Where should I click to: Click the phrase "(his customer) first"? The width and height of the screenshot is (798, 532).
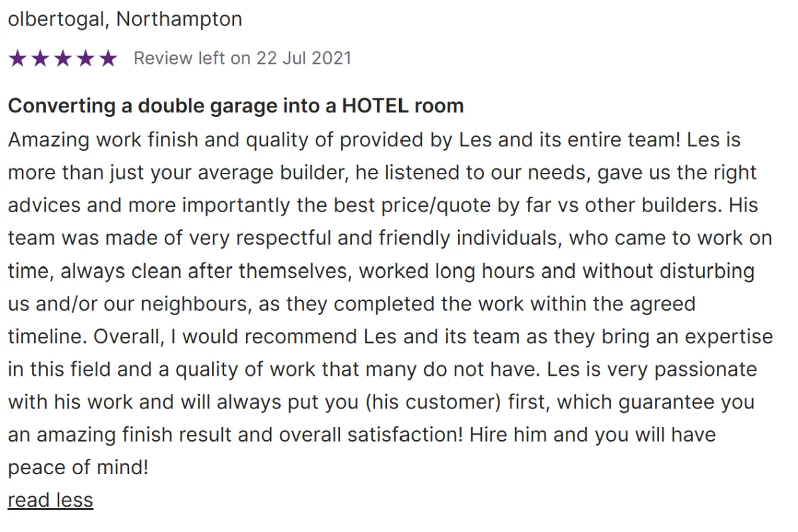click(458, 402)
